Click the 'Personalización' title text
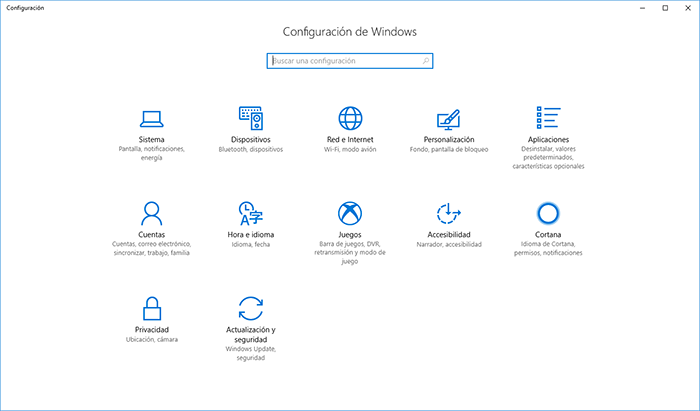Image resolution: width=700 pixels, height=411 pixels. 449,140
